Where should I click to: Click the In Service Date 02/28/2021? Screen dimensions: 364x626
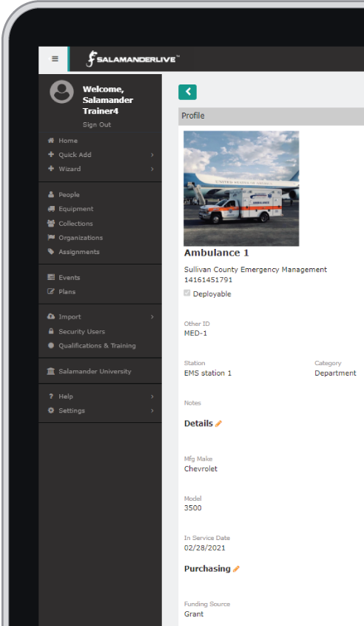(x=204, y=547)
